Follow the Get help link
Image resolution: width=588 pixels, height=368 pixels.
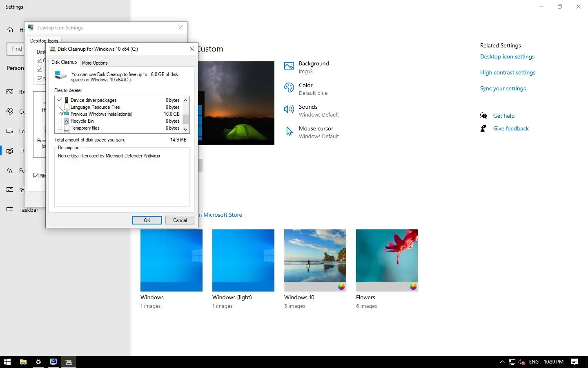pos(503,116)
